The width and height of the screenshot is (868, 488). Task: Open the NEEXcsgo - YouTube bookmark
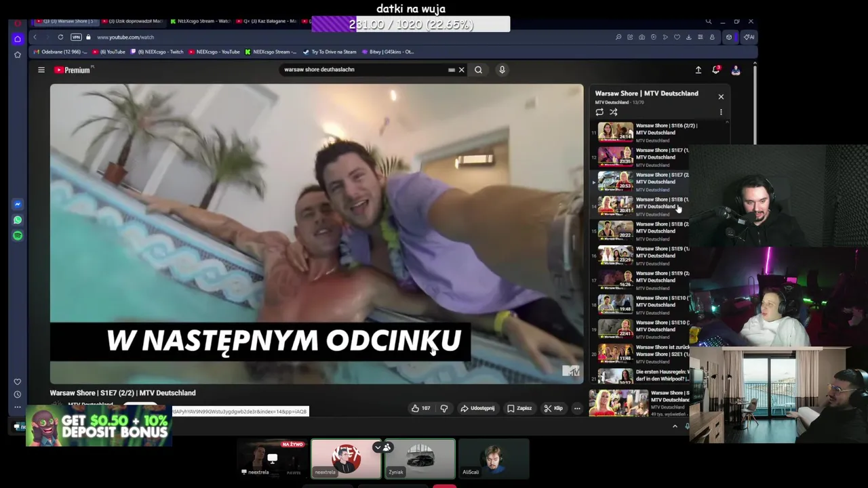tap(214, 52)
